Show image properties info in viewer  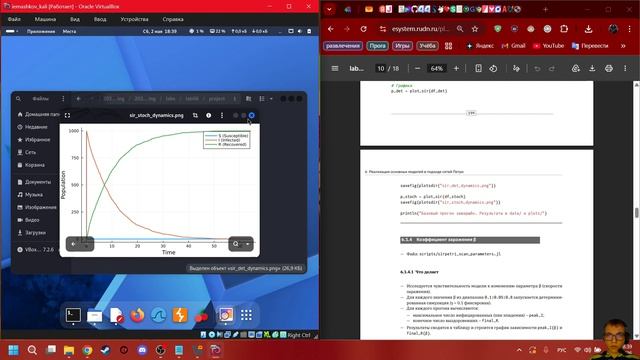pos(209,116)
